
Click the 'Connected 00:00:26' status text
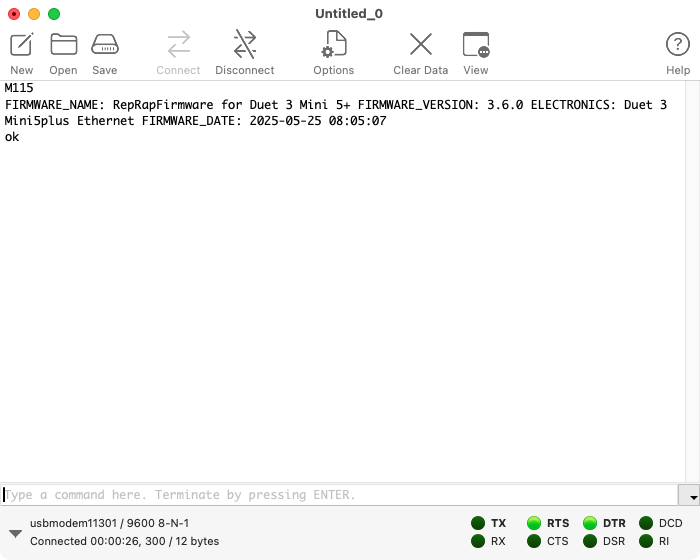[125, 541]
